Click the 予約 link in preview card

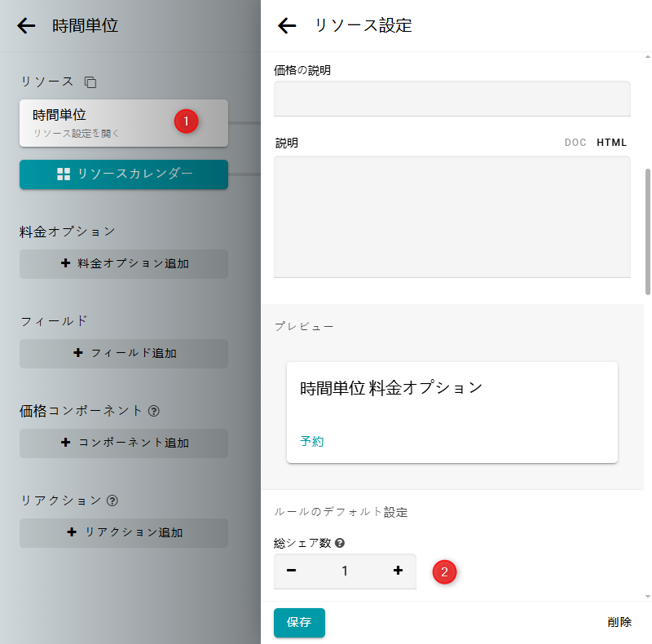pos(312,441)
